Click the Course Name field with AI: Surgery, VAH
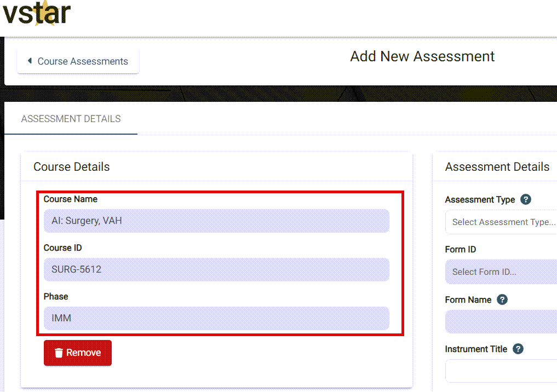Viewport: 557px width, 392px height. pos(216,221)
